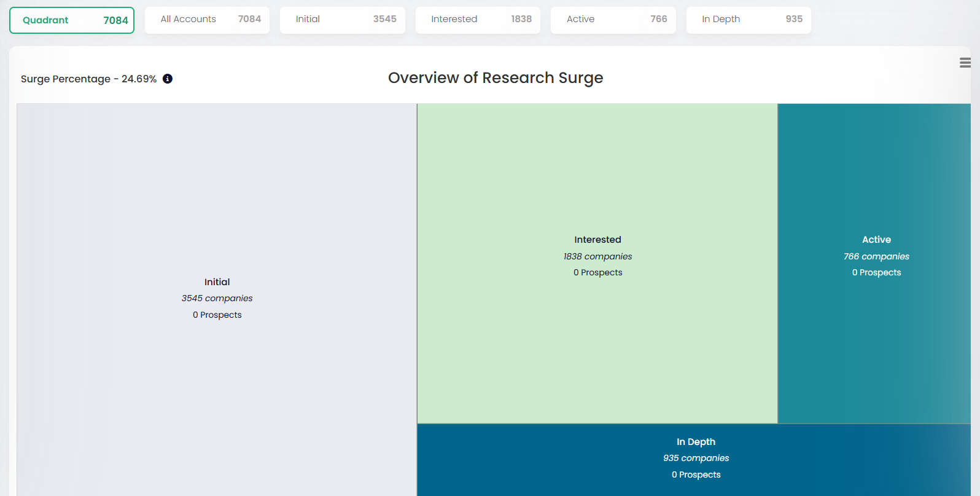980x496 pixels.
Task: Select the Quadrant tab
Action: [72, 20]
